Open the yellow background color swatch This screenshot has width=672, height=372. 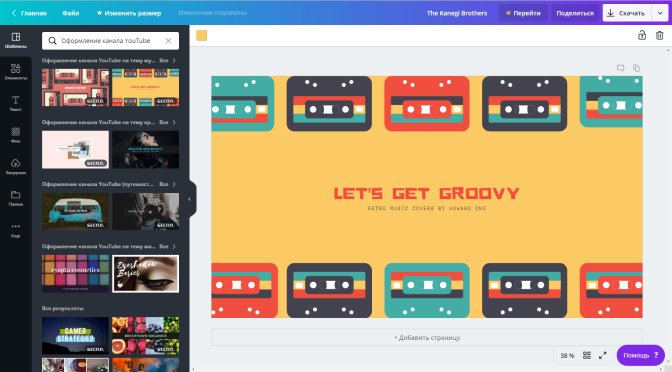(201, 36)
